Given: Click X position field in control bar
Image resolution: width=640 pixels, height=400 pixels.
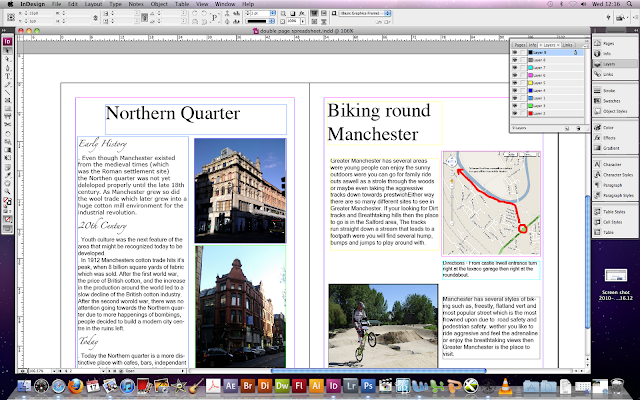Looking at the screenshot, I should (40, 13).
